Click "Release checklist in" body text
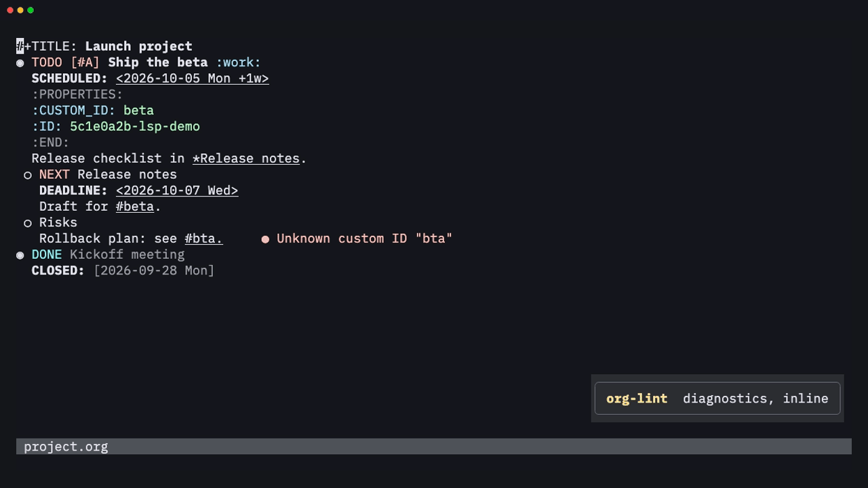 point(108,159)
